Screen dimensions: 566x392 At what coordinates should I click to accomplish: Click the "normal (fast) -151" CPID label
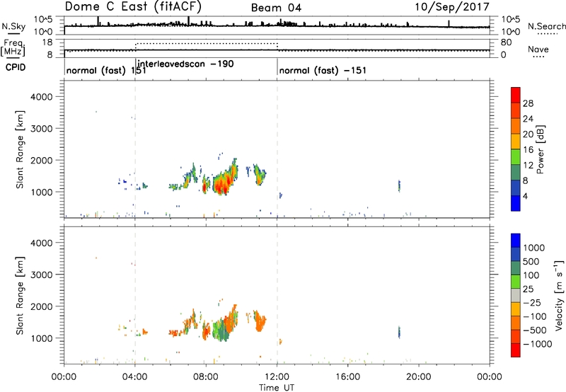coord(323,70)
